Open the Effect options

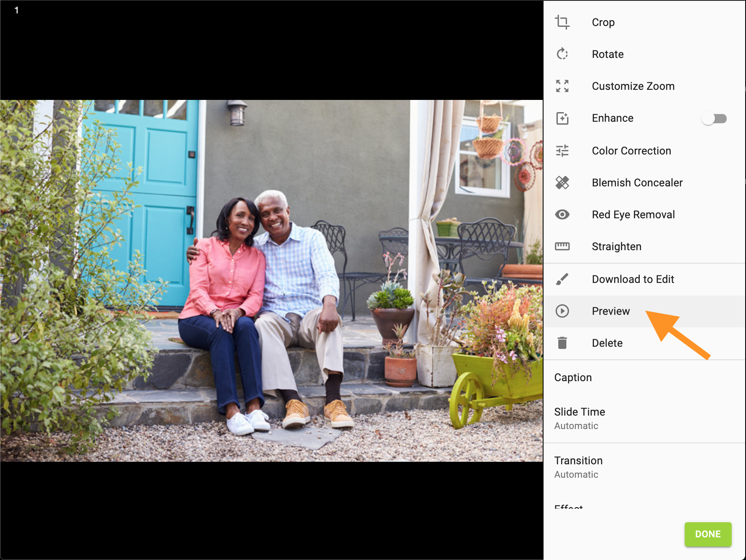pyautogui.click(x=568, y=506)
